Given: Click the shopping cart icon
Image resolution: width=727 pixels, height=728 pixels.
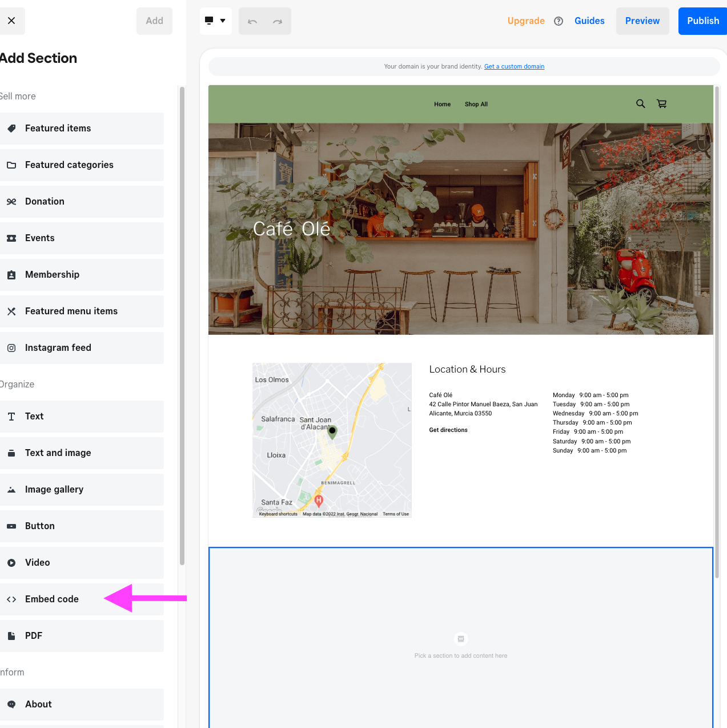Looking at the screenshot, I should [x=662, y=103].
